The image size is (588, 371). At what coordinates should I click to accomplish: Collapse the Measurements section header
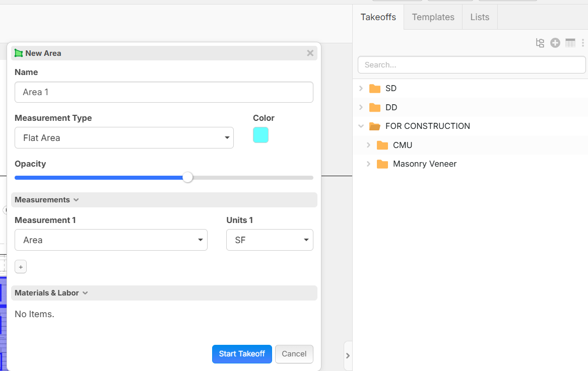47,200
